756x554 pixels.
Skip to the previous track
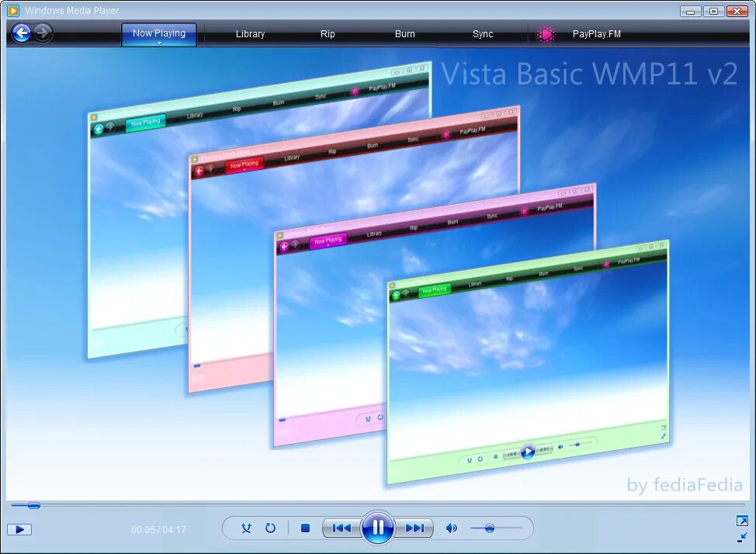342,528
